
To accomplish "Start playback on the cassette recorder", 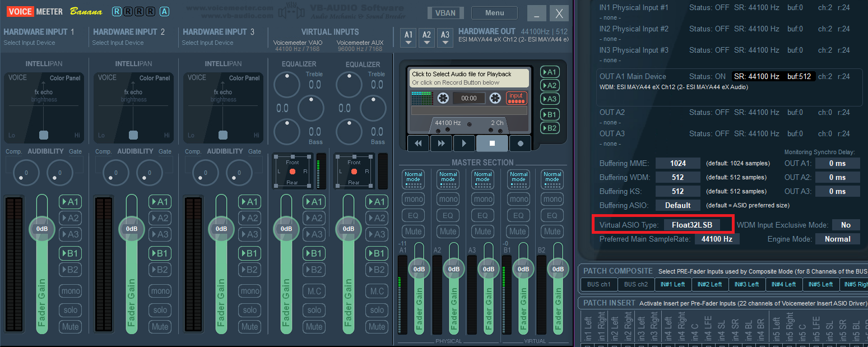I will 464,143.
